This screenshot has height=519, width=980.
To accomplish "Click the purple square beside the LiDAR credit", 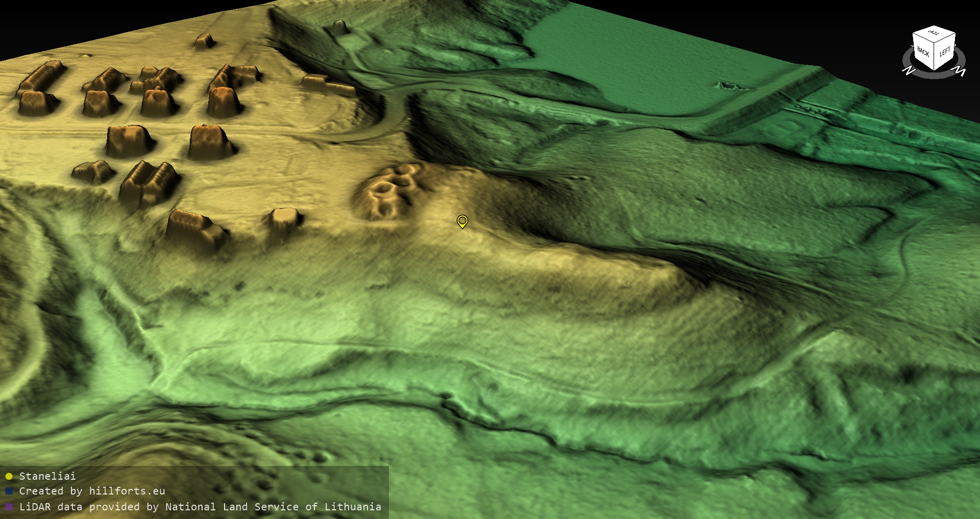I will pyautogui.click(x=9, y=507).
